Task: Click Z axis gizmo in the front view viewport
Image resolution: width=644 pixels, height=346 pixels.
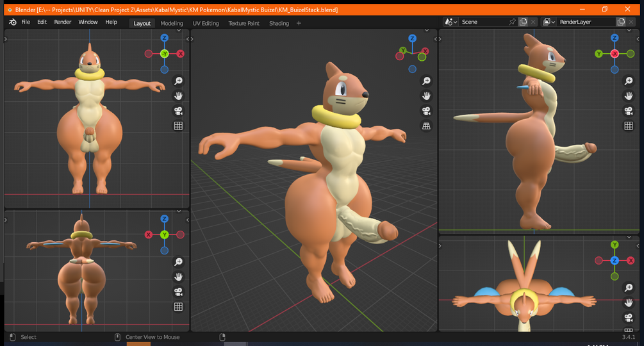Action: click(x=164, y=38)
